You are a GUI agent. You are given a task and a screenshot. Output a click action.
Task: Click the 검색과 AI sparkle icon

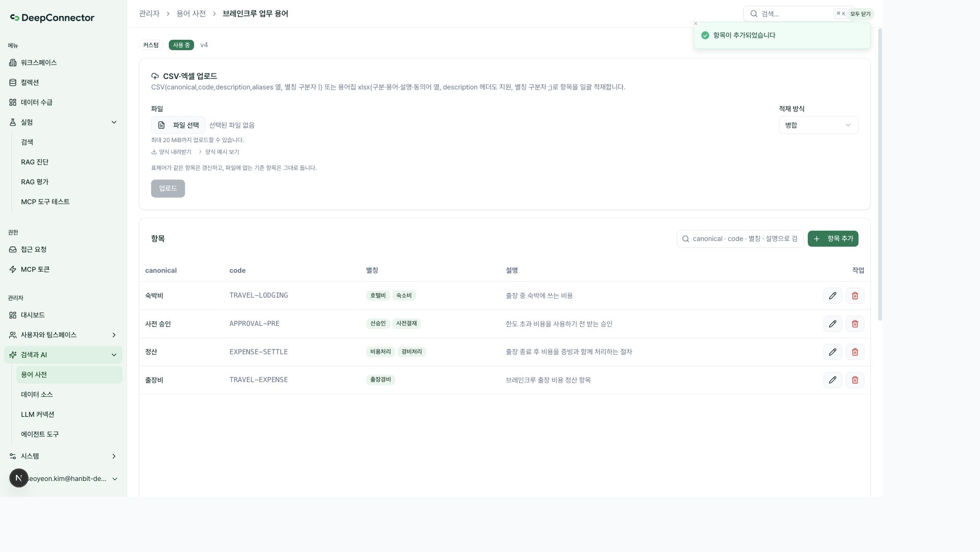click(x=13, y=355)
